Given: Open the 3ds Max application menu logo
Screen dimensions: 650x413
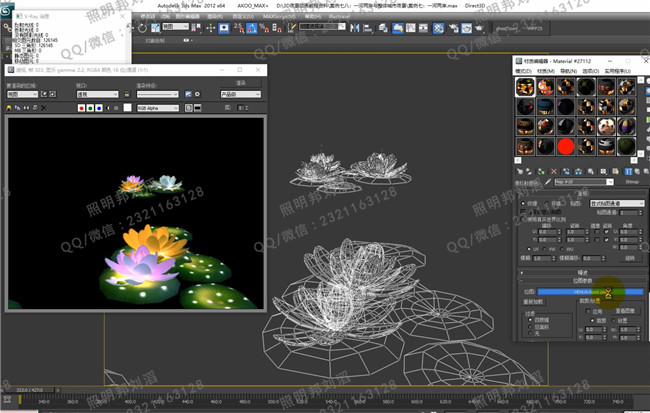Looking at the screenshot, I should [x=6, y=11].
